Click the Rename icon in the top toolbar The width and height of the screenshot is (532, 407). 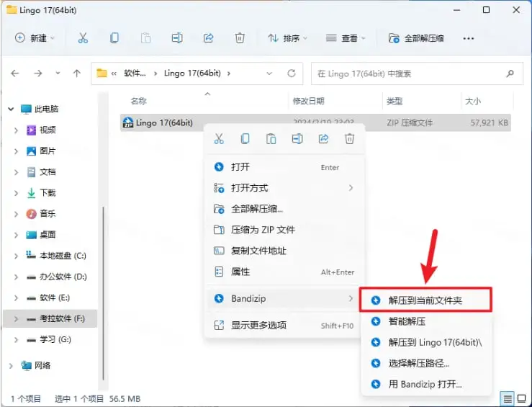tap(177, 38)
